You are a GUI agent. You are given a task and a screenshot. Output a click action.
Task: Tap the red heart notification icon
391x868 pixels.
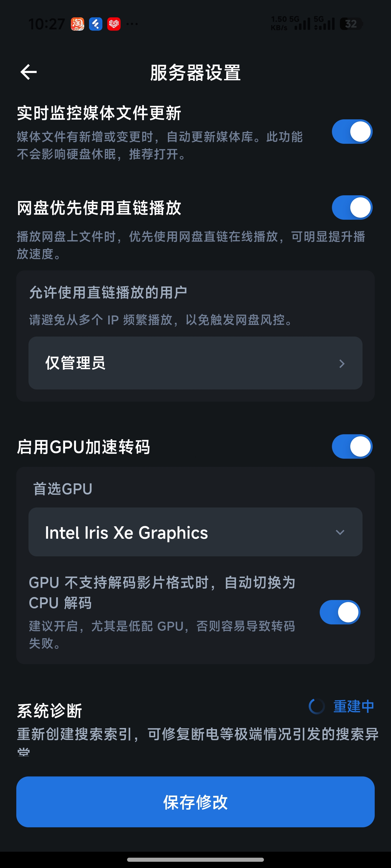tap(114, 24)
